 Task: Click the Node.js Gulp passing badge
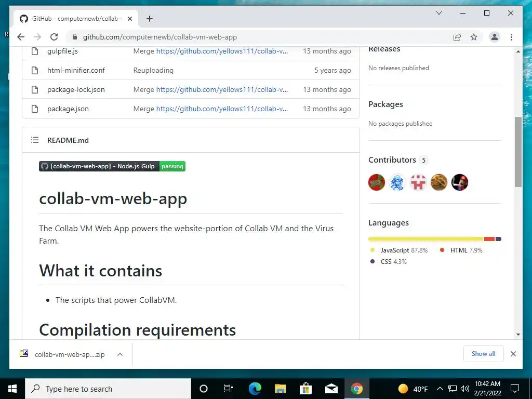point(112,166)
